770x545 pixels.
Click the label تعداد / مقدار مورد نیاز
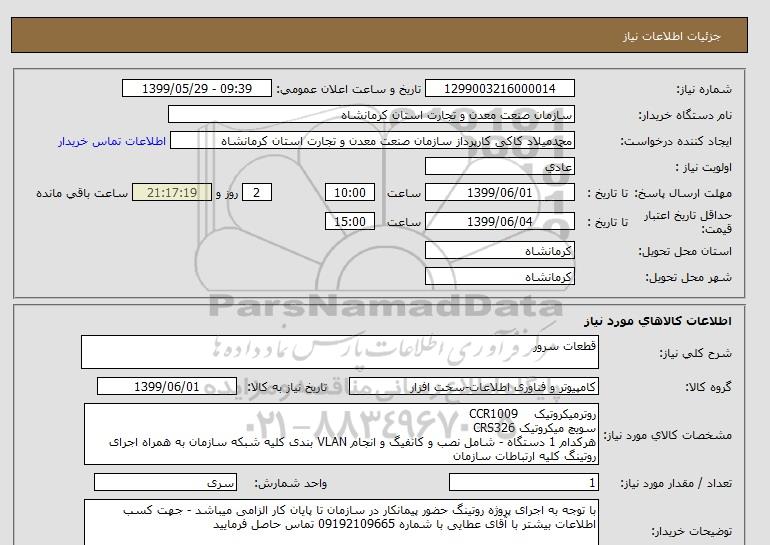click(676, 484)
